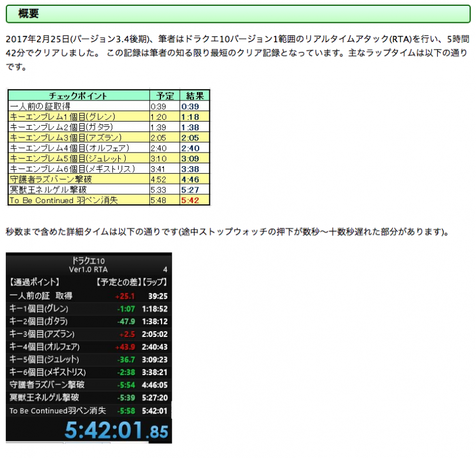The image size is (476, 458).
Task: Click the red +43.9 difference value
Action: tap(125, 347)
